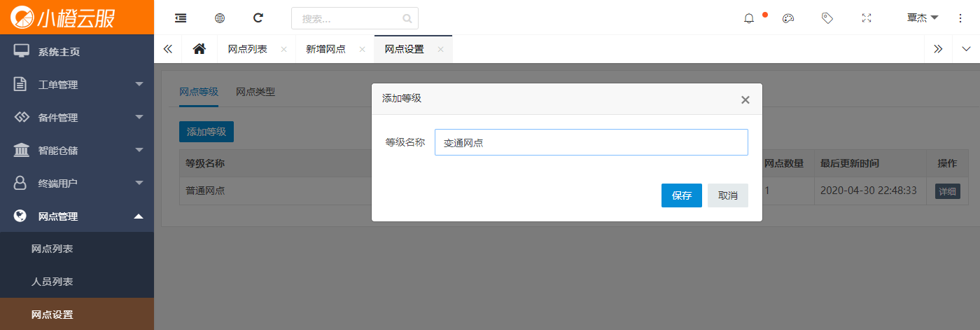The height and width of the screenshot is (330, 980).
Task: Expand the 终端用户 menu arrow
Action: click(139, 183)
